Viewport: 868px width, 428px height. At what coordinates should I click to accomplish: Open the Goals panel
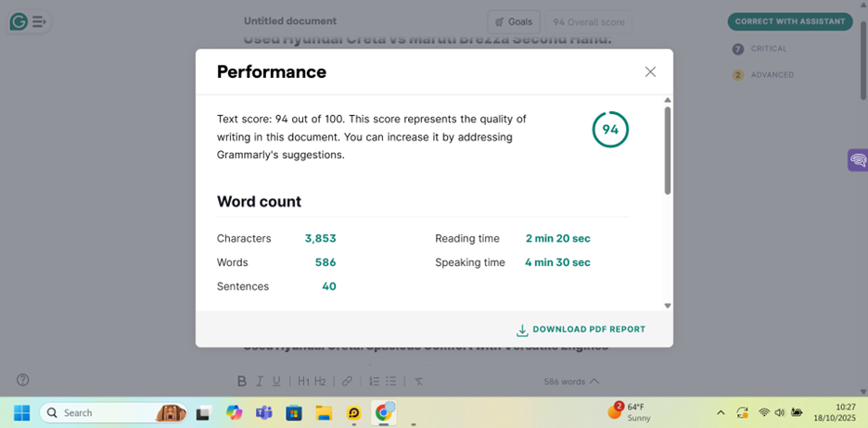[x=513, y=21]
